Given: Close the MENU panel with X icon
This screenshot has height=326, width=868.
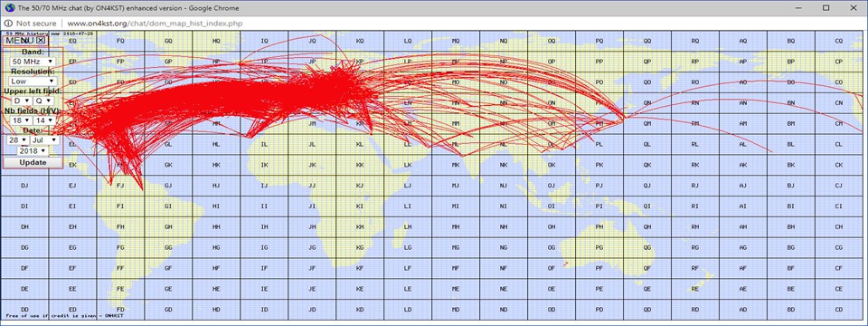Looking at the screenshot, I should click(41, 40).
